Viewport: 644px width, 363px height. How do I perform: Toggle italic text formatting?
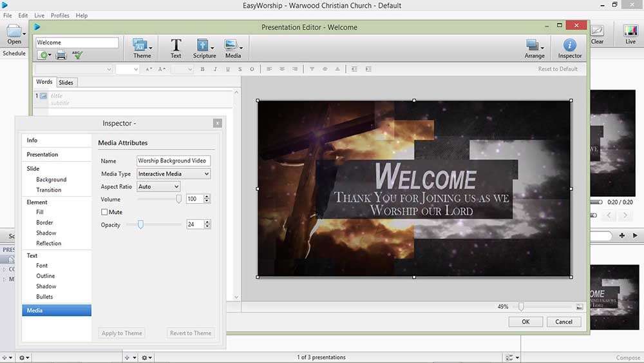(x=214, y=69)
